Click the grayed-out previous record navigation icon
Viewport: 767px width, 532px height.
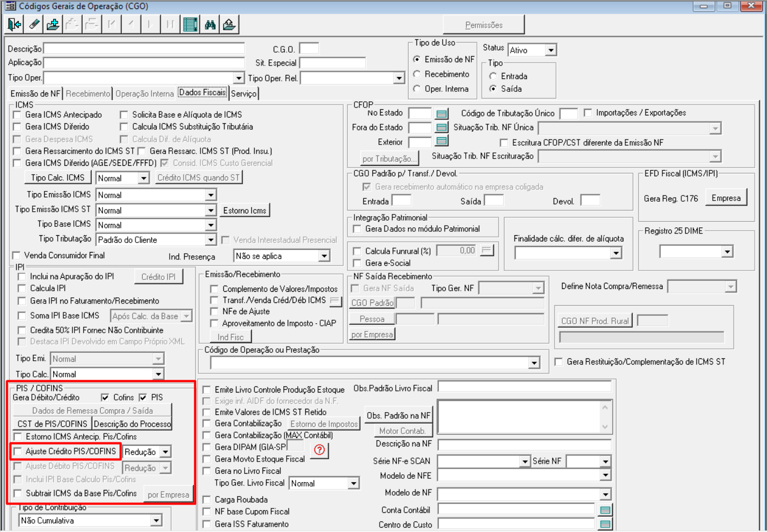[132, 25]
